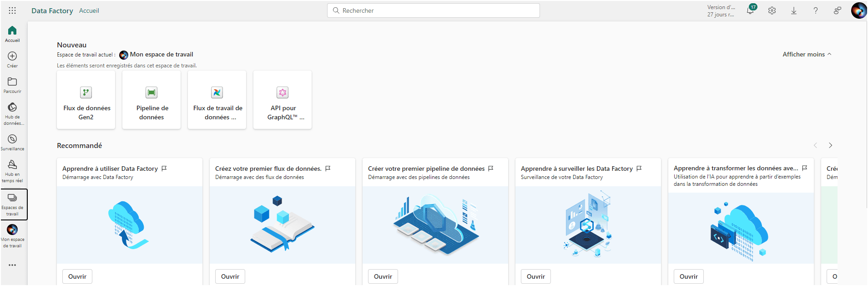Flag the Apprendre à utiliser Data Factory card
The image size is (868, 286).
point(164,169)
